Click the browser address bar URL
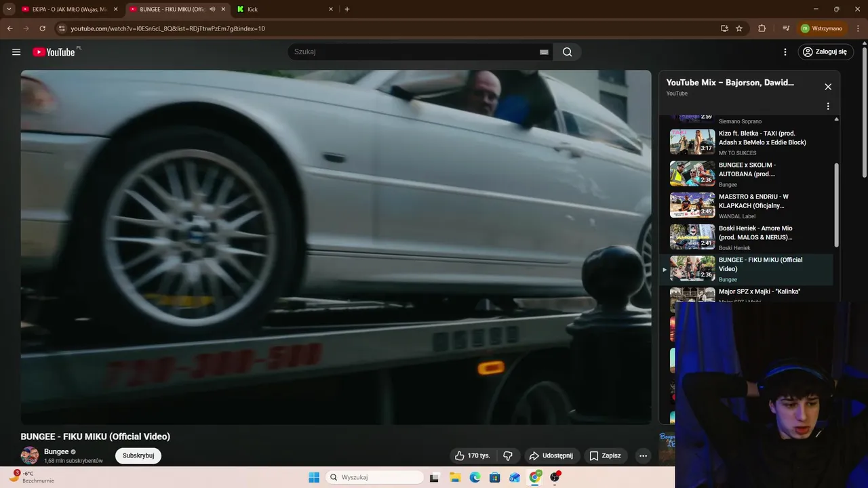 tap(167, 28)
